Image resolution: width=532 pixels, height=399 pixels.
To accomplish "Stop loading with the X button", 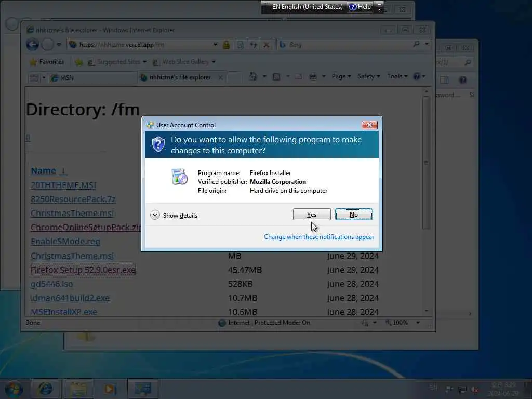I will tap(267, 45).
